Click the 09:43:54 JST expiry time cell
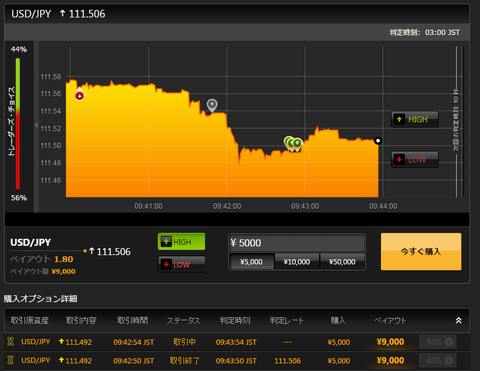 [236, 342]
